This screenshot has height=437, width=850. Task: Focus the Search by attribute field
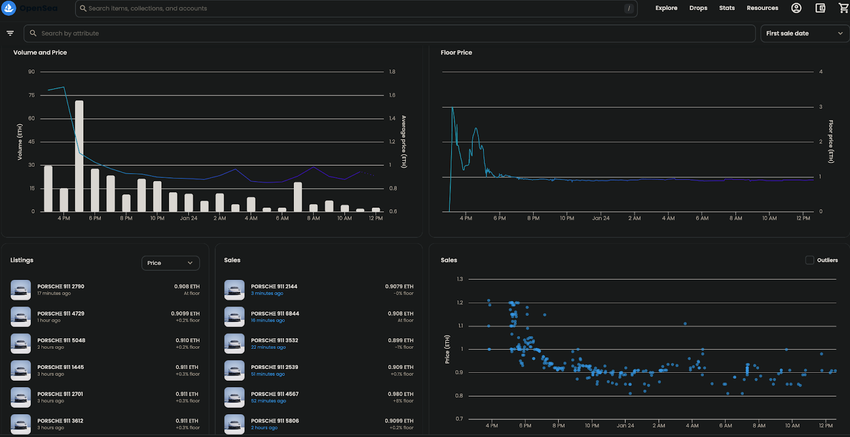tap(390, 33)
